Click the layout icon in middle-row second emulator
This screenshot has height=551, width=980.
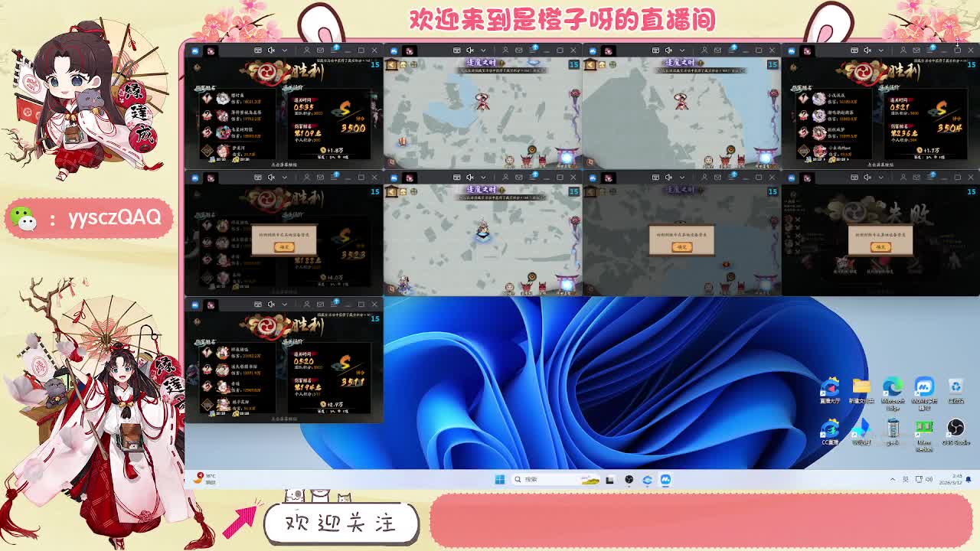tap(457, 178)
